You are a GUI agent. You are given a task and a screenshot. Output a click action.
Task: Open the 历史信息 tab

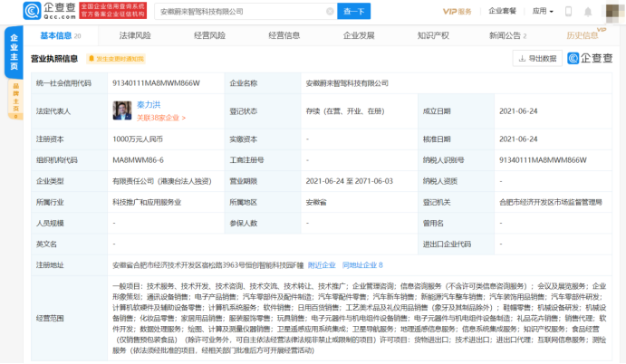click(x=582, y=35)
